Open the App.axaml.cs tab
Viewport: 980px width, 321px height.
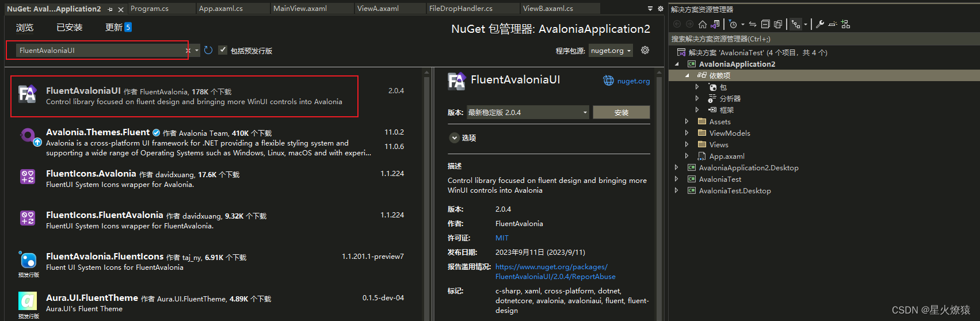233,9
